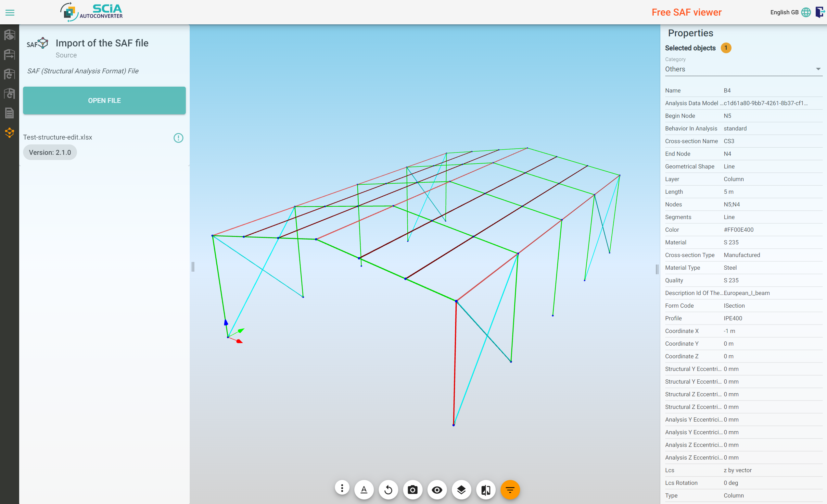Toggle visibility with the eye button
This screenshot has width=827, height=504.
click(x=437, y=490)
